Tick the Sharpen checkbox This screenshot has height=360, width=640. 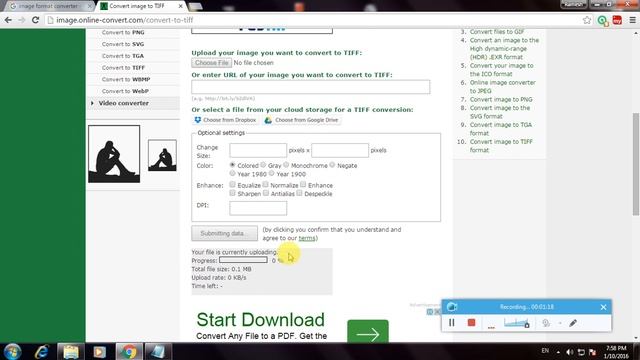pos(232,193)
